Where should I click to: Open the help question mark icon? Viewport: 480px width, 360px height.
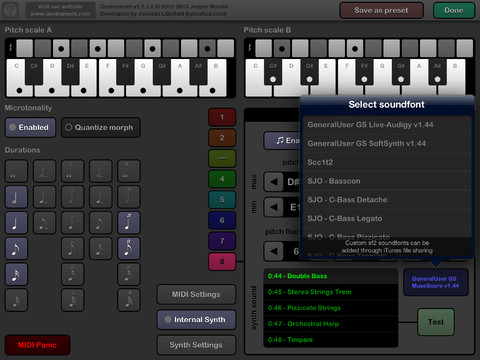coord(10,10)
